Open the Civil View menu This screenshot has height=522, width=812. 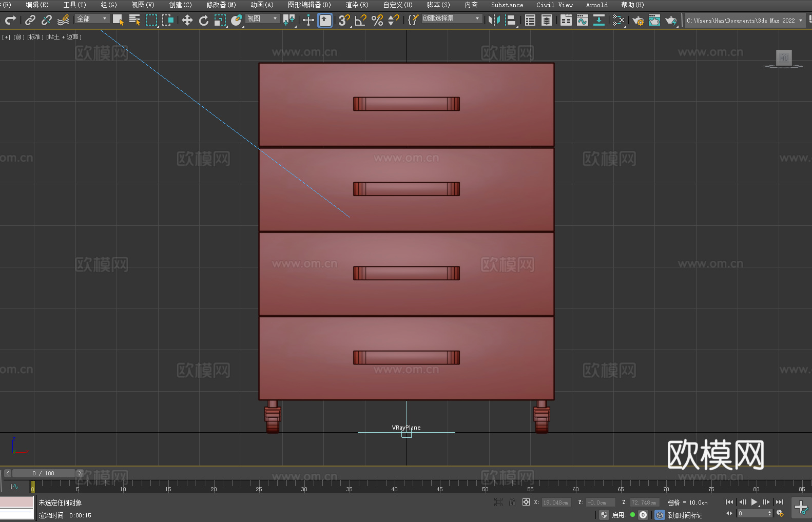pyautogui.click(x=554, y=5)
